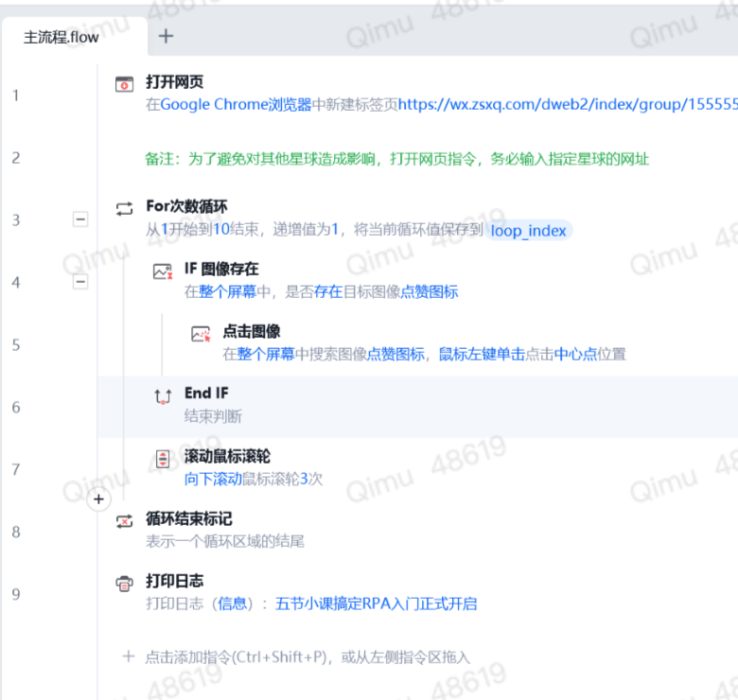Select the End IF step title
Viewport: 738px width, 700px height.
tap(206, 393)
